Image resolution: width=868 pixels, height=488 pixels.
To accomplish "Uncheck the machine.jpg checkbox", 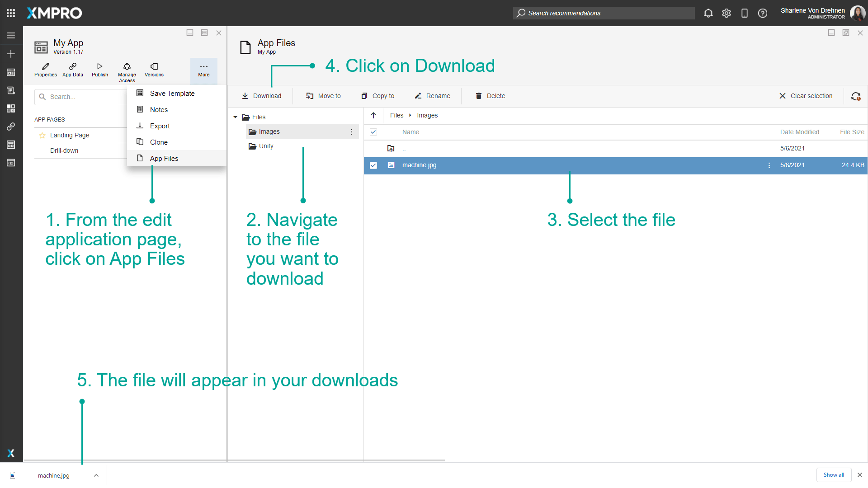I will [373, 165].
